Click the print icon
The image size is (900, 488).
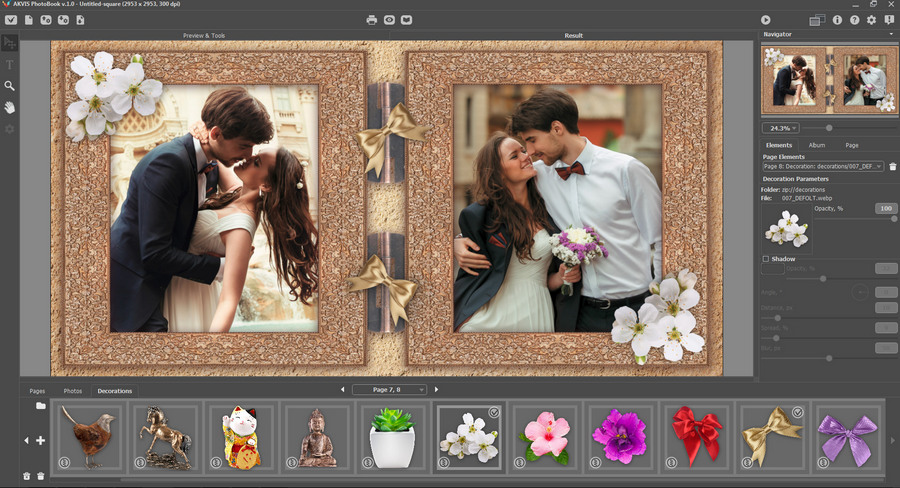371,20
